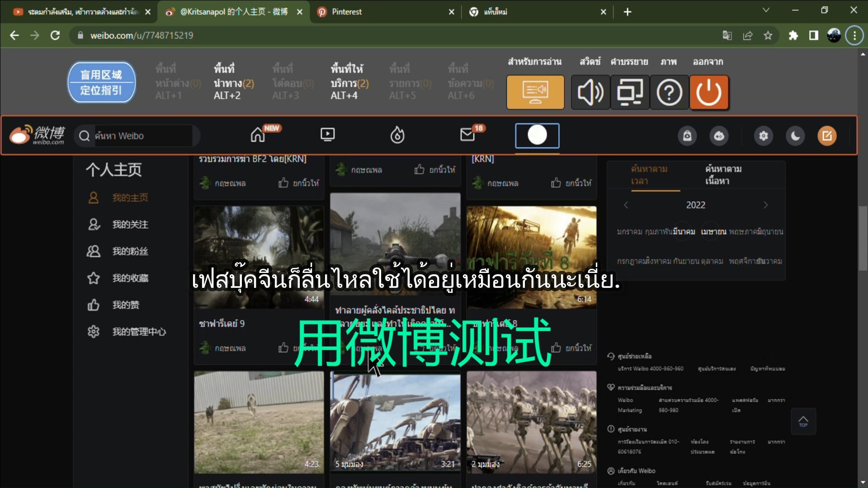
Task: Like the second column top post
Action: 435,169
